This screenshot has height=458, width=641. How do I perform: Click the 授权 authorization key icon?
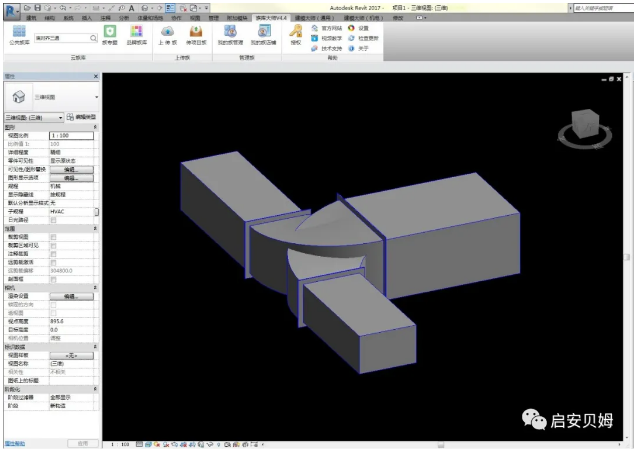[295, 34]
